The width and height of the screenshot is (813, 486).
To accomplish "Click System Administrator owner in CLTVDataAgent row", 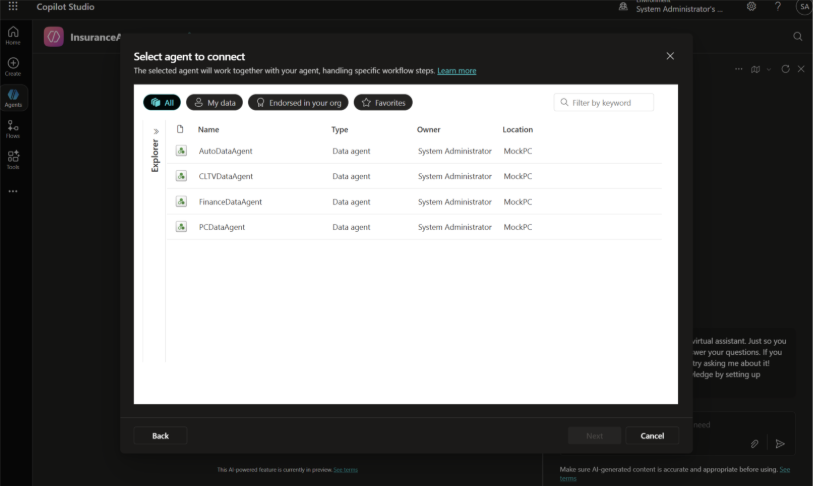I will coord(455,176).
